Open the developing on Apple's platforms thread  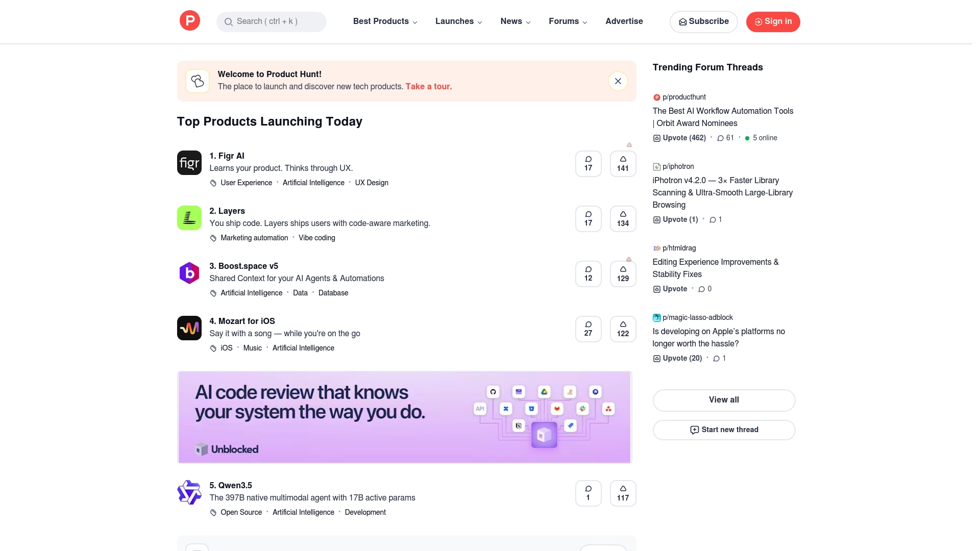pyautogui.click(x=719, y=338)
